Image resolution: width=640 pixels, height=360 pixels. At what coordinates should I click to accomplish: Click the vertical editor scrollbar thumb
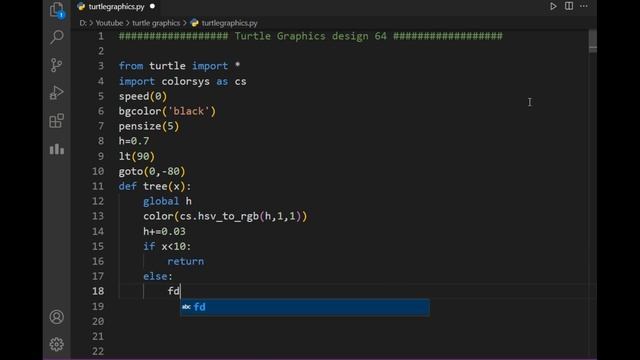coord(593,41)
